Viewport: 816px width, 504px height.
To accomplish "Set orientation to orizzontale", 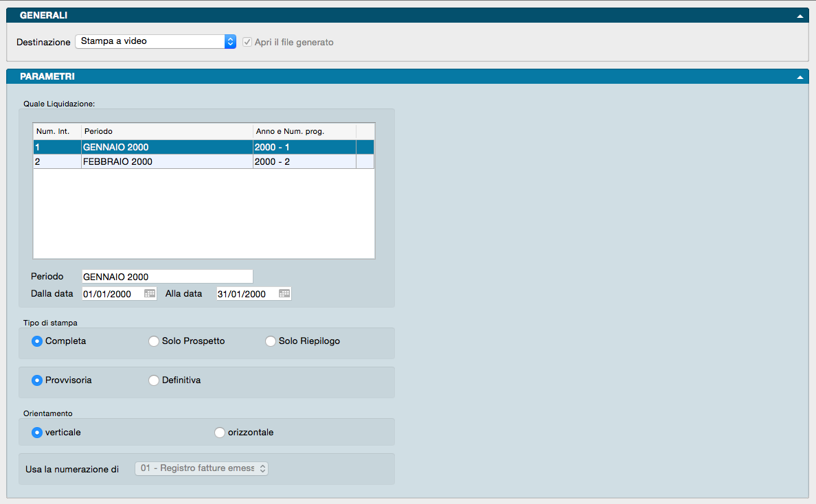I will [x=220, y=433].
